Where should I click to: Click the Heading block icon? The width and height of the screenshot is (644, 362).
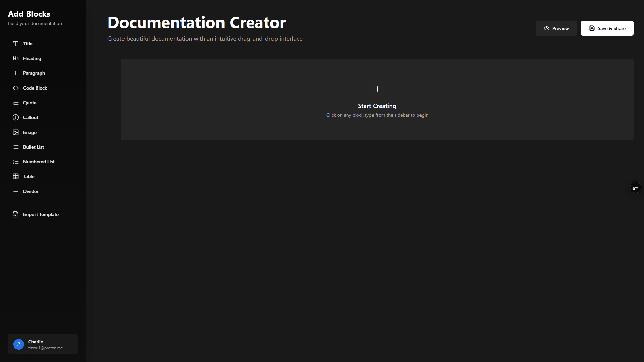point(16,58)
